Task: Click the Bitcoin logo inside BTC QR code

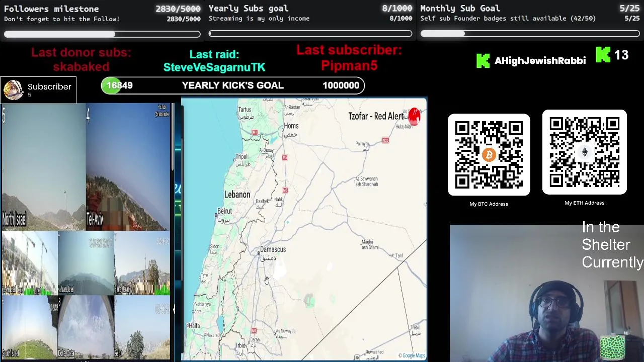Action: (x=489, y=155)
